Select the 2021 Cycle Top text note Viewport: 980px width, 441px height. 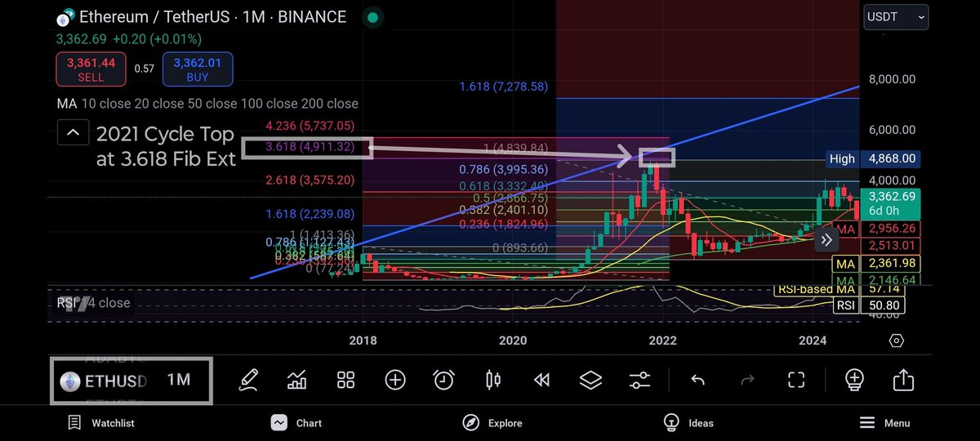tap(166, 146)
